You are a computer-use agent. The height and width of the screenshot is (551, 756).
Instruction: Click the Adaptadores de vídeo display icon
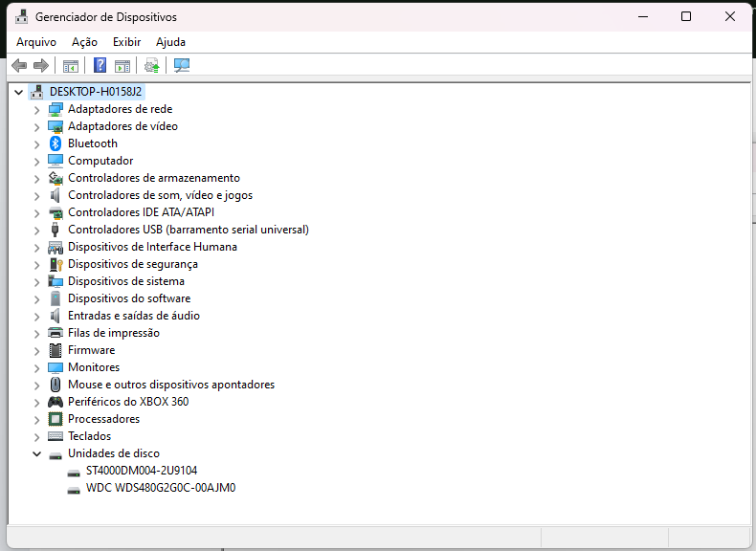coord(56,126)
